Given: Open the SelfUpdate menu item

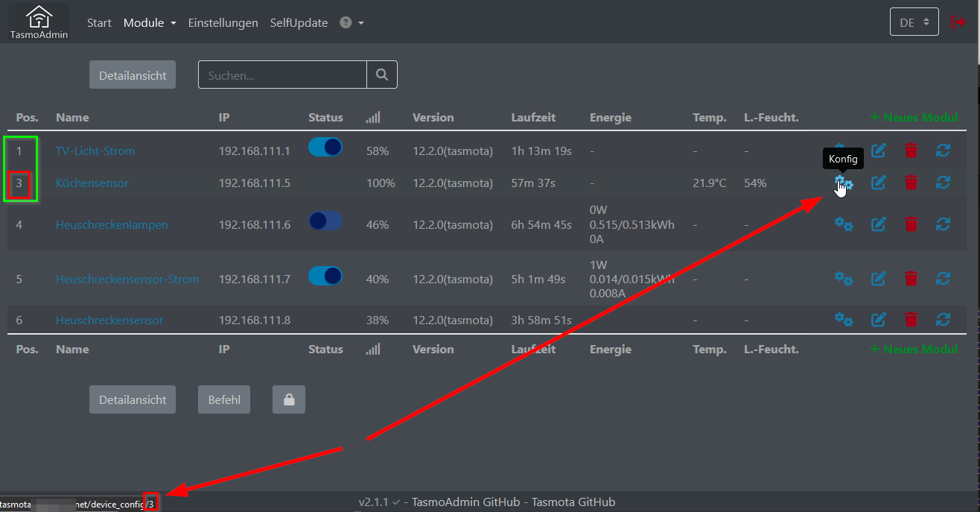Looking at the screenshot, I should (x=299, y=22).
